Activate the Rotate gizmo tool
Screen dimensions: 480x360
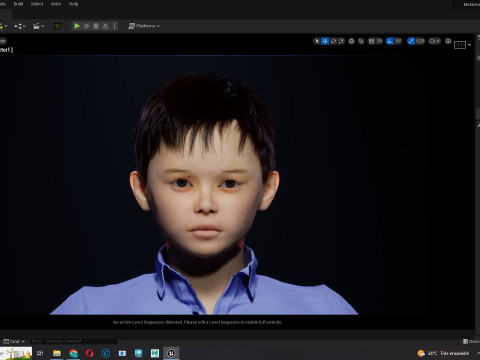pos(333,41)
